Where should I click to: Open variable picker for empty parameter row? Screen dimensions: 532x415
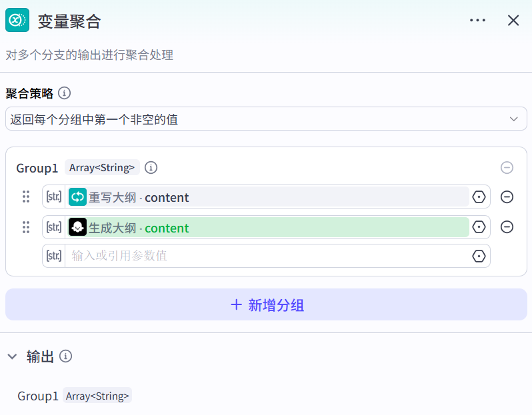[x=479, y=256]
